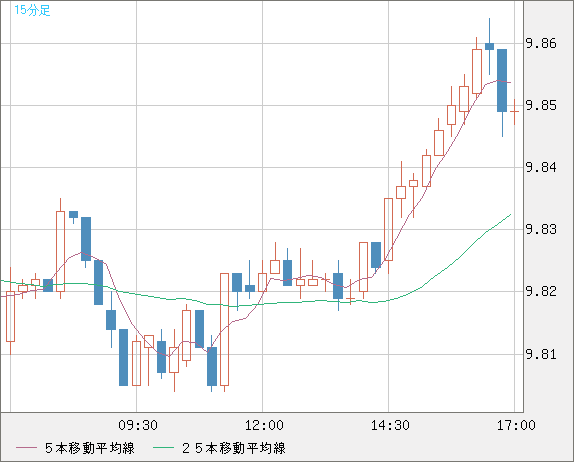Viewport: 574px width, 462px height.
Task: Click the 14:30 time axis label
Action: pos(390,425)
